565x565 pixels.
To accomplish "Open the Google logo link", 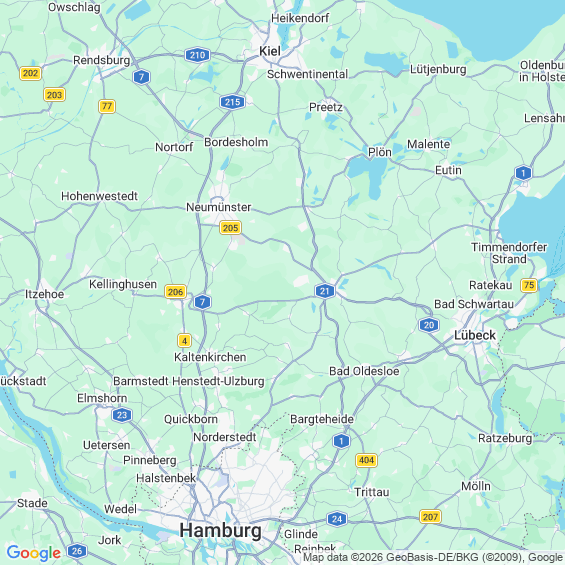I will point(34,553).
